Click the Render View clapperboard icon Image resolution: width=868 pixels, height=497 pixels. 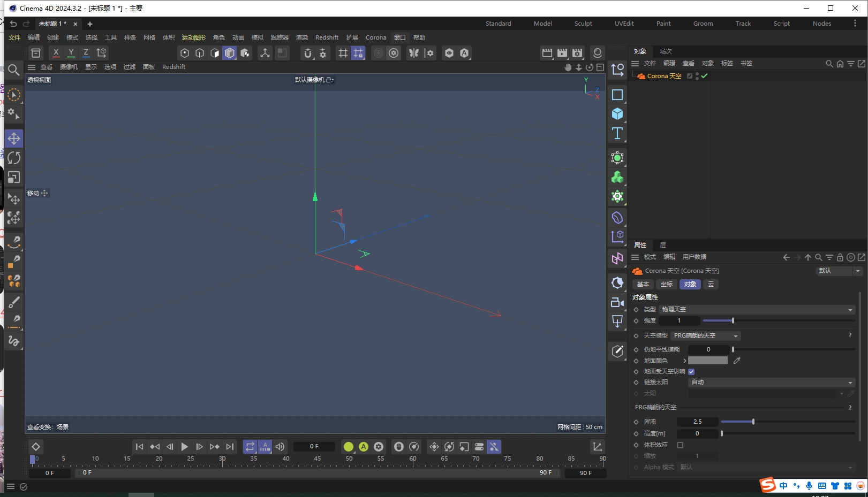(547, 53)
